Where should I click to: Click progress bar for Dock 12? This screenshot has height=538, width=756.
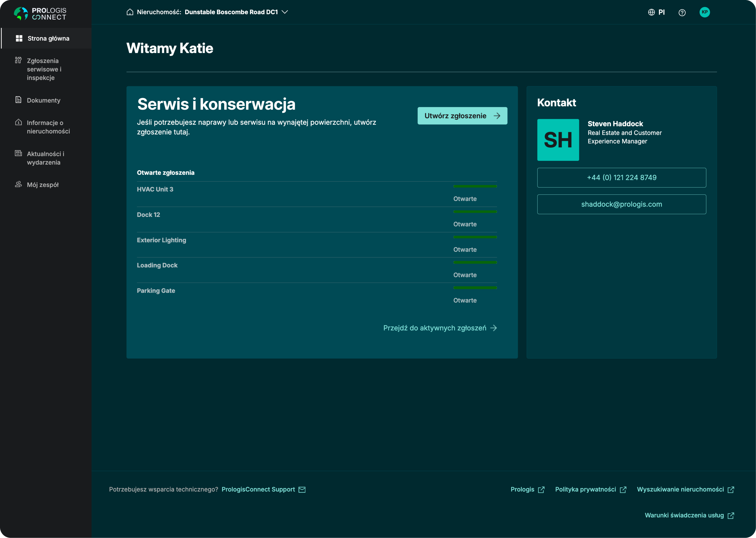[x=475, y=212]
